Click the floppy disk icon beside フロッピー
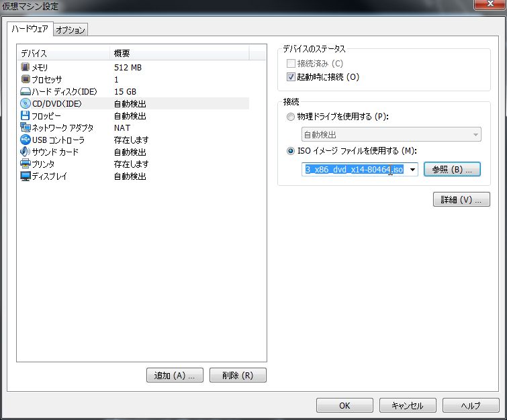 (26, 115)
